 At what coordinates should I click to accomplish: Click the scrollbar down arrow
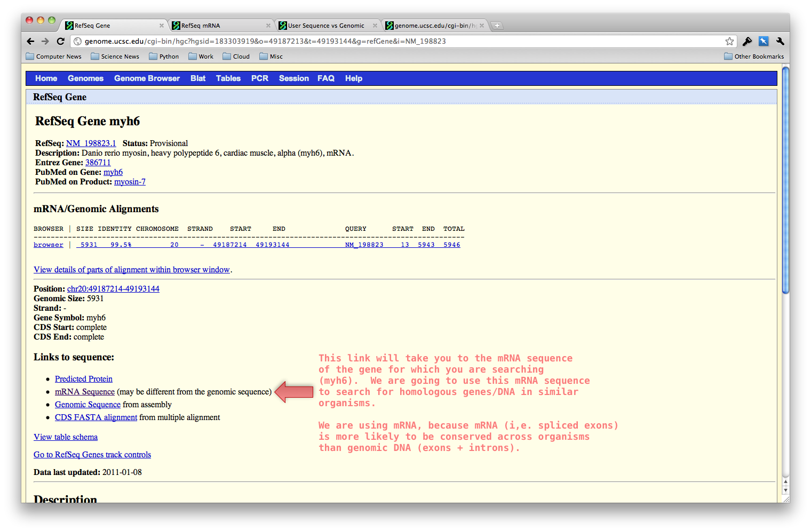pyautogui.click(x=785, y=490)
